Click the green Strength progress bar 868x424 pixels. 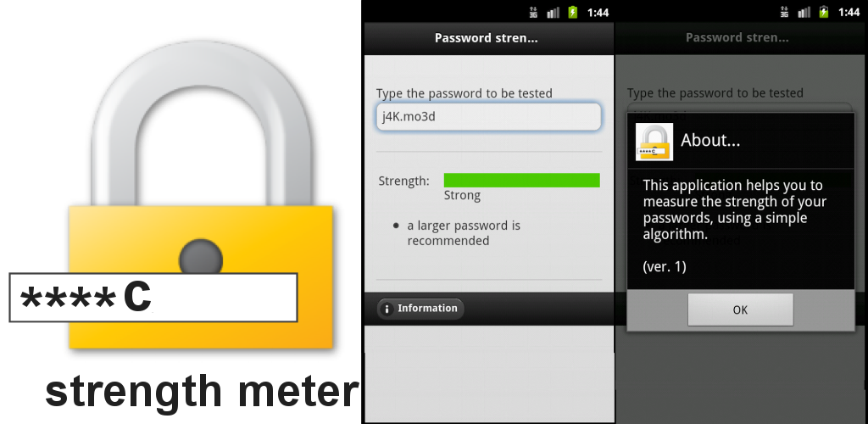pyautogui.click(x=521, y=181)
